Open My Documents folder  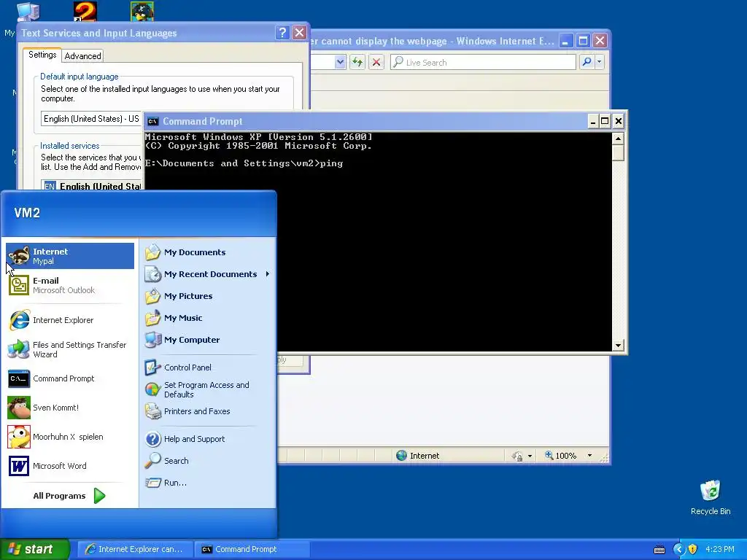[x=207, y=252]
